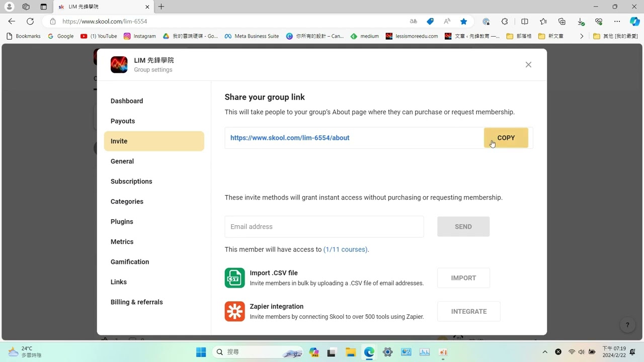This screenshot has width=644, height=362.
Task: Click the help question mark button
Action: [627, 325]
